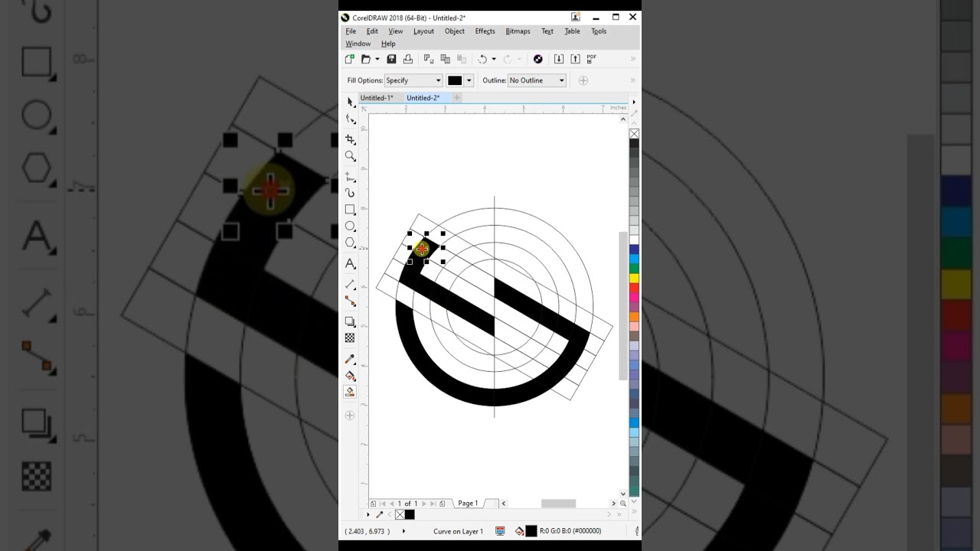Select the Crop tool

point(350,139)
